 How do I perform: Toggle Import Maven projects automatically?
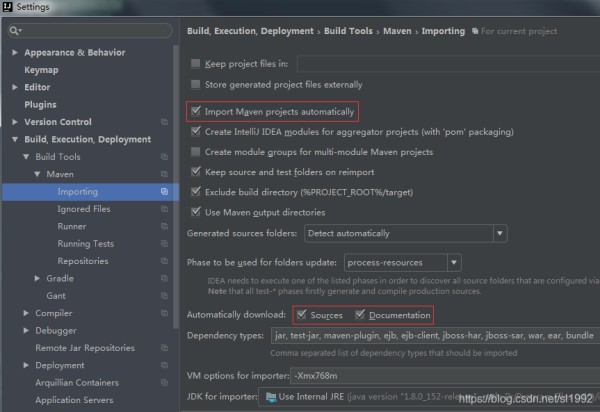(196, 111)
